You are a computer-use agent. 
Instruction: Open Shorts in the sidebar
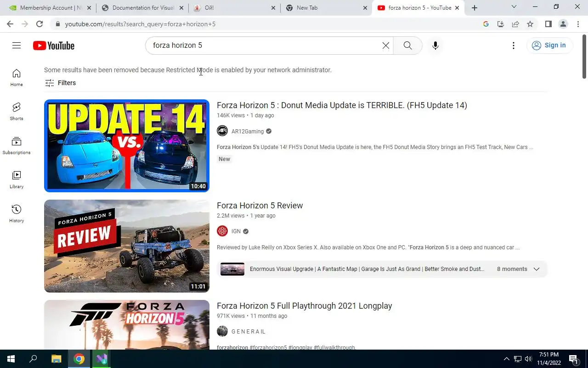17,112
